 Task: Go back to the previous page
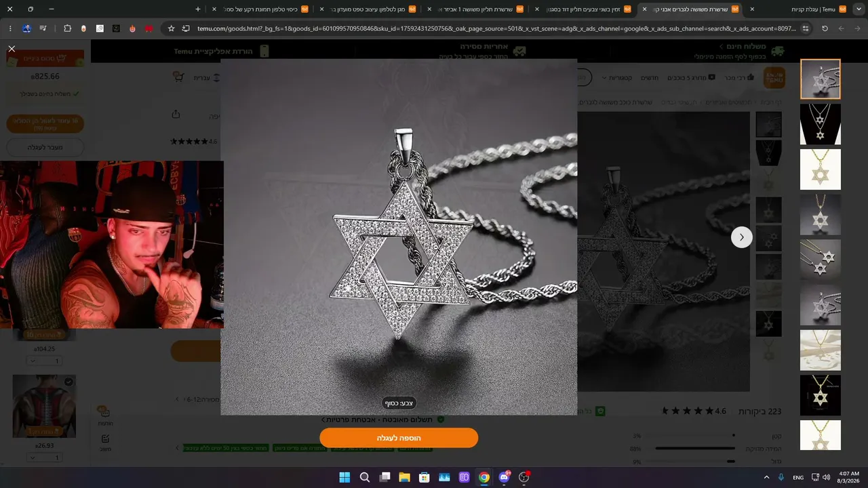[x=859, y=28]
